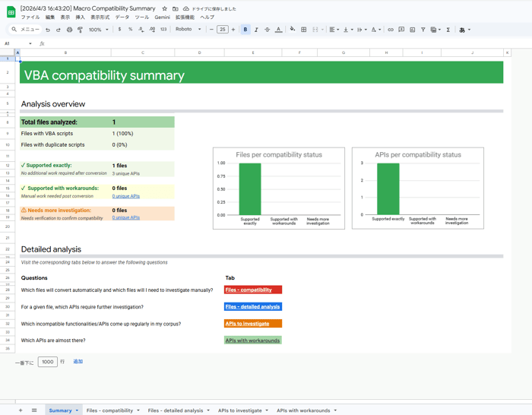Click the insert link icon
The width and height of the screenshot is (532, 415).
(391, 30)
